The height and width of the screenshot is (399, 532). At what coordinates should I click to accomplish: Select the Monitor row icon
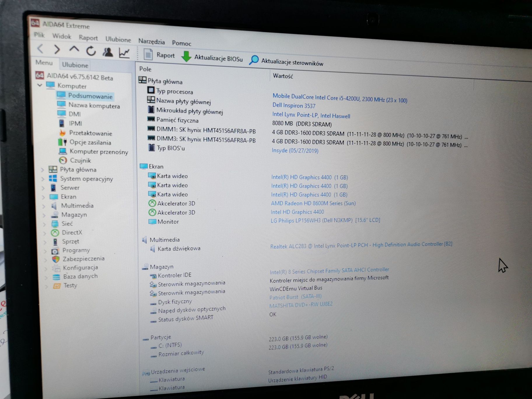point(153,221)
